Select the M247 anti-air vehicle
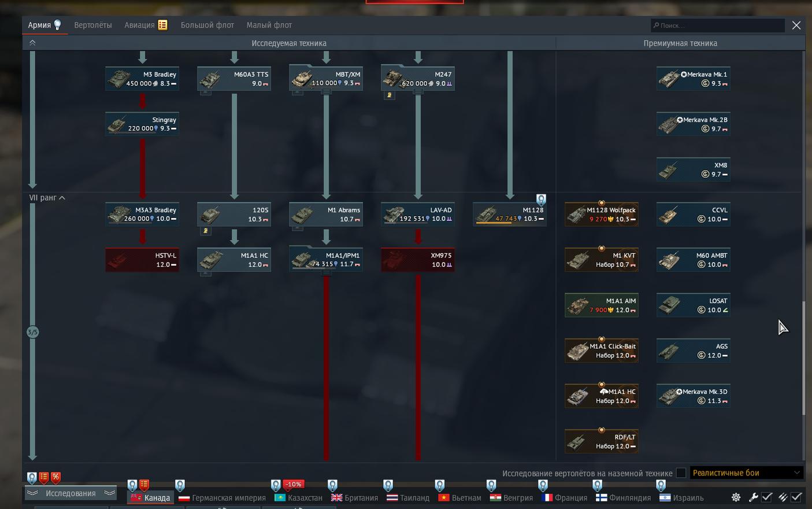The image size is (812, 509). tap(417, 79)
